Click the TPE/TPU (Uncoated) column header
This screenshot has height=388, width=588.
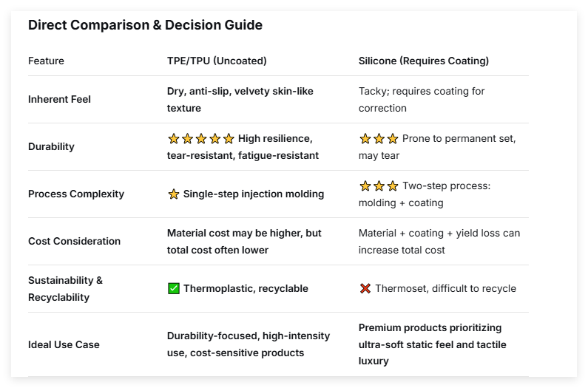[x=217, y=61]
